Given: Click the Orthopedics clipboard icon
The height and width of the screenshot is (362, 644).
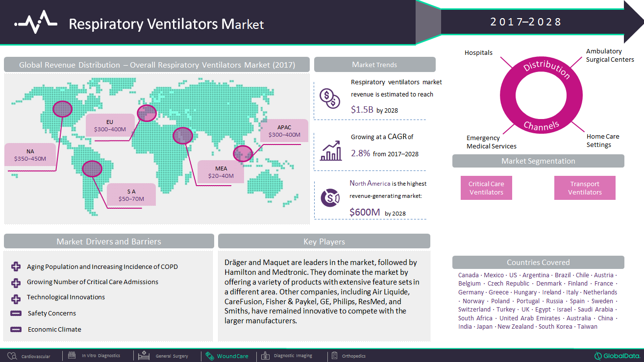Looking at the screenshot, I should (335, 356).
